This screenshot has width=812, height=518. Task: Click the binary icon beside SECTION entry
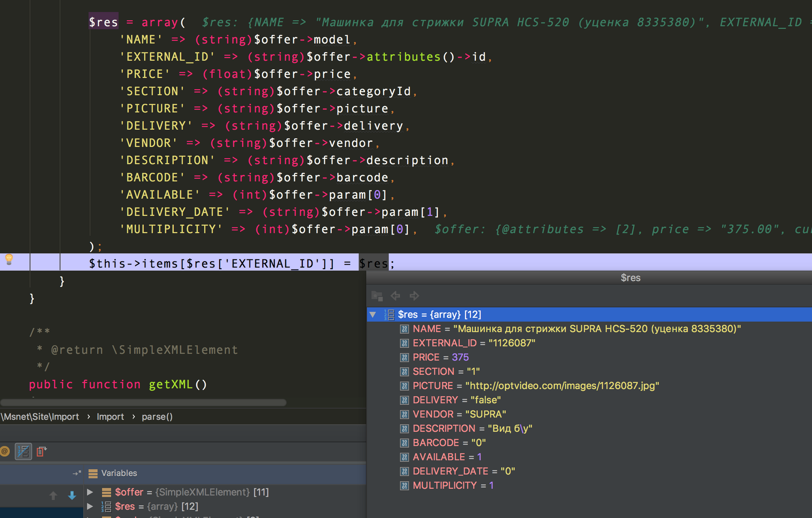tap(404, 371)
